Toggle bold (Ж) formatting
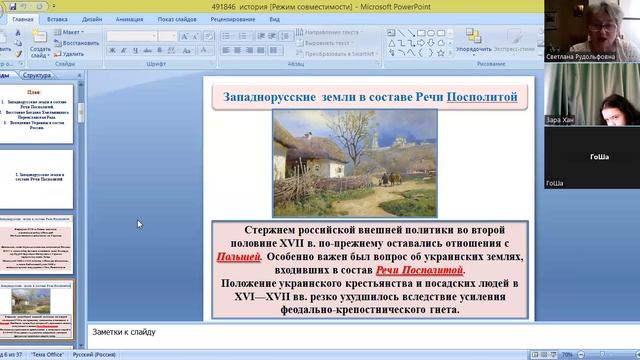 (x=112, y=51)
